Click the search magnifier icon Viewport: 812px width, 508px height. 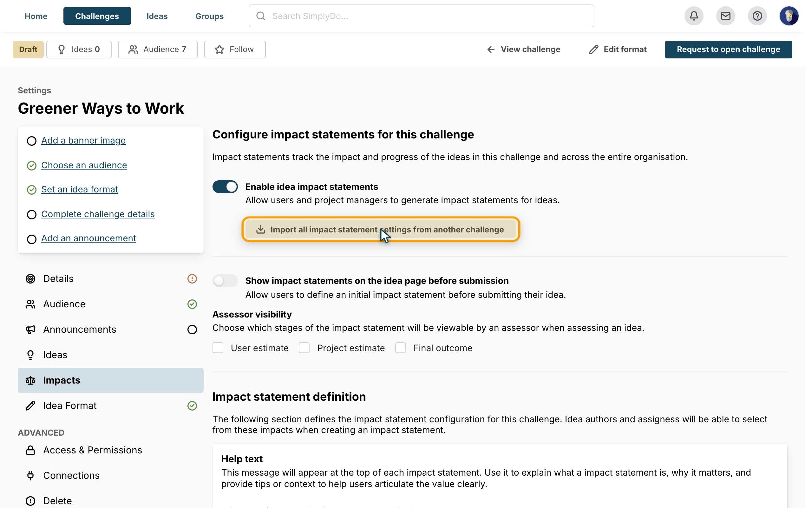[261, 16]
